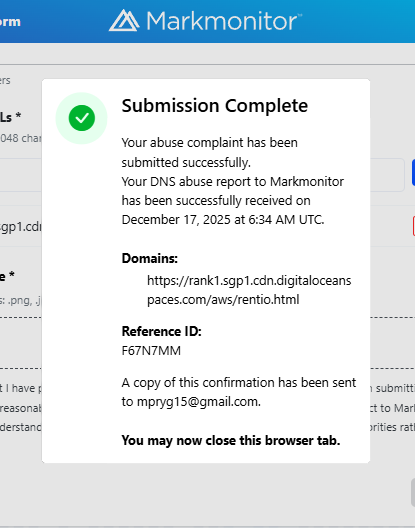Click the Markmonitor triangle logo icon
This screenshot has height=528, width=415.
pyautogui.click(x=124, y=21)
